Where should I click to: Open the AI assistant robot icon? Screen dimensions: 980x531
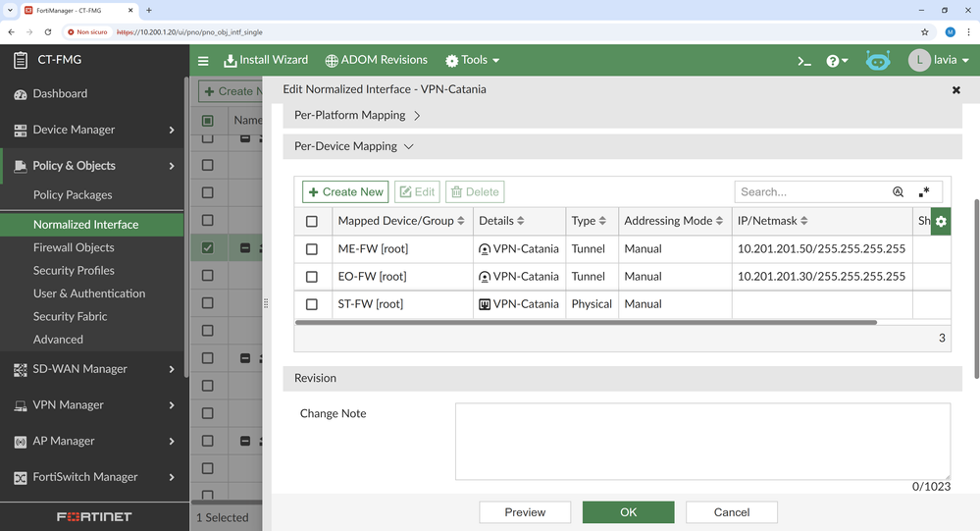[x=878, y=61]
